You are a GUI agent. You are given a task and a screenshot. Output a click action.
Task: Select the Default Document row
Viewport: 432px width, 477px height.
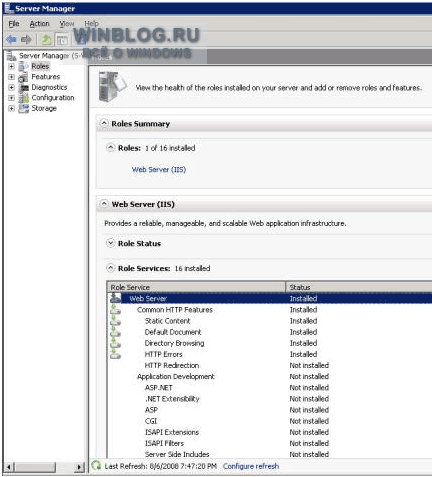(x=270, y=332)
